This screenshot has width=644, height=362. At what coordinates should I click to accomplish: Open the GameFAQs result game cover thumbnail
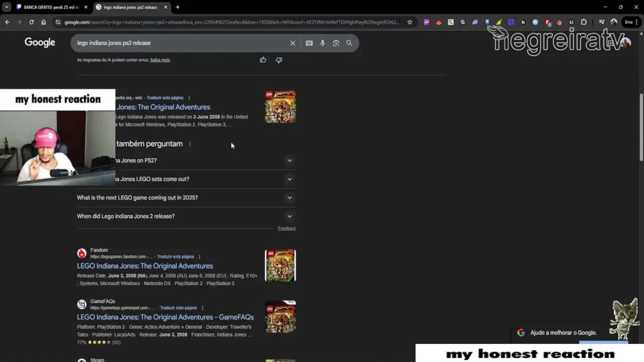tap(280, 317)
